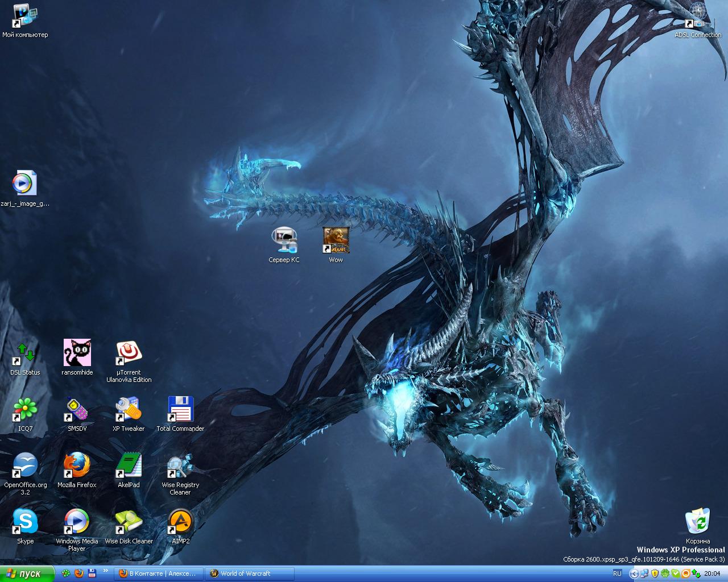Image resolution: width=728 pixels, height=582 pixels.
Task: Select the ADSL Connection shortcut
Action: (x=697, y=16)
